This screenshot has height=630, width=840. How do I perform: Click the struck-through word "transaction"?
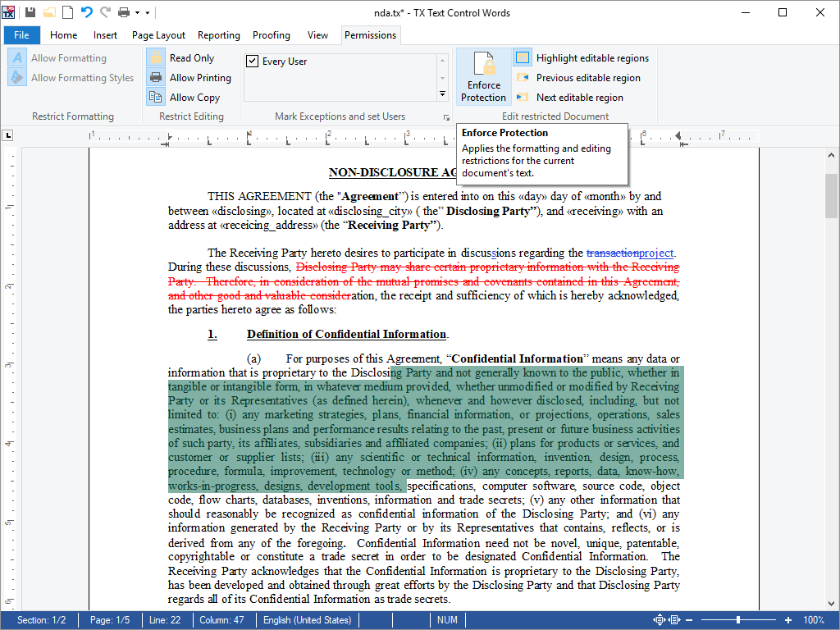tap(613, 253)
